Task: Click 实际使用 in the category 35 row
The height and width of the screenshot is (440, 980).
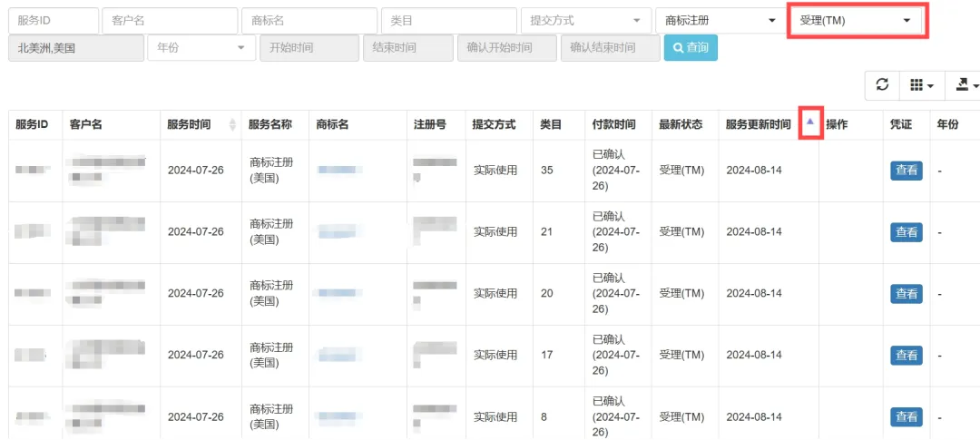Action: click(x=495, y=170)
